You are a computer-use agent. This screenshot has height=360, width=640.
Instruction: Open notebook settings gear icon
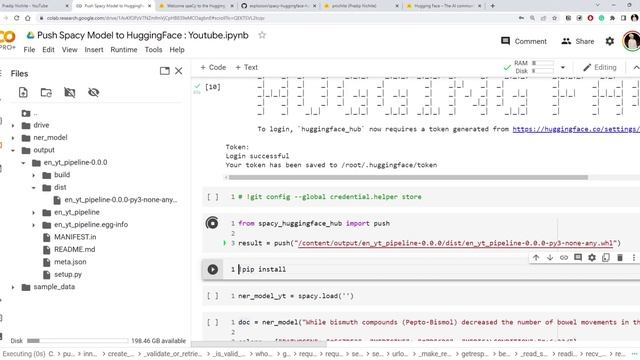(609, 41)
